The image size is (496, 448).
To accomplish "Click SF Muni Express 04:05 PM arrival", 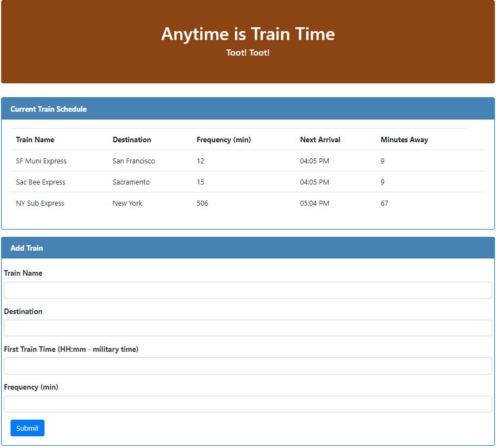I will 314,161.
